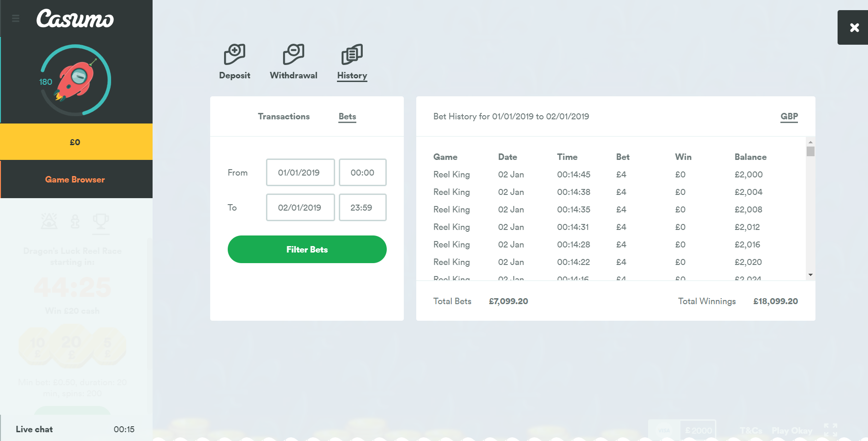Click the Total Bets £7,099.20 value

[508, 301]
